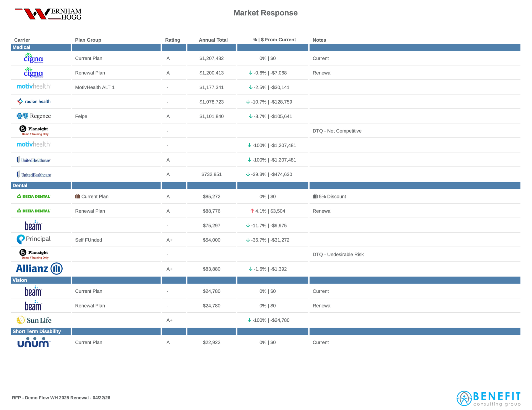Viewport: 532px width, 410px height.
Task: Click the Plansight logo in the Undesirable Risk row
Action: click(x=33, y=254)
